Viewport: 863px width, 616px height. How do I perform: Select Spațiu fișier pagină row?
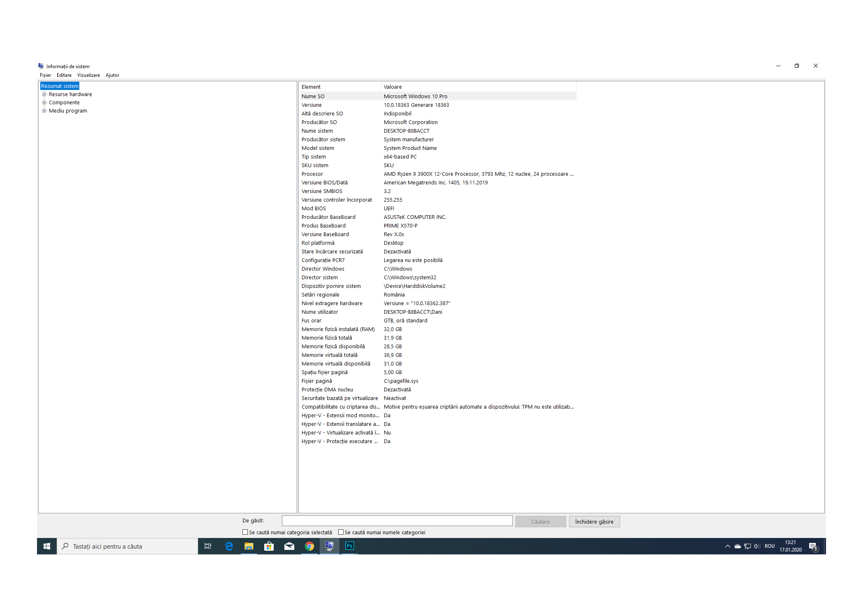pos(438,372)
